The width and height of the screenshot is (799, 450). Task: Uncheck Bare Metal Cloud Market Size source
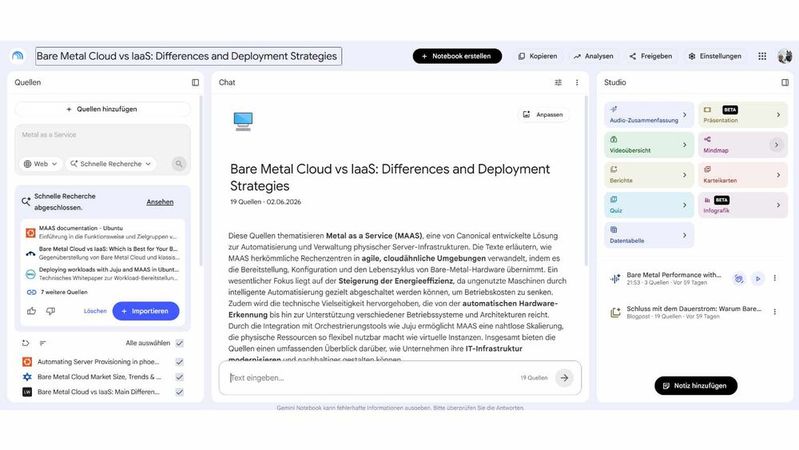pyautogui.click(x=179, y=377)
